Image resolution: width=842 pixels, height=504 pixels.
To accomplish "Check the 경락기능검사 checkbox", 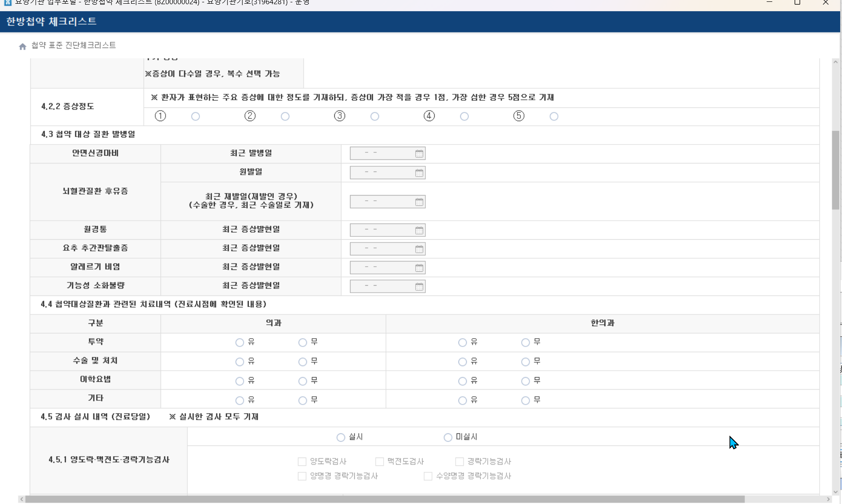I will [459, 461].
